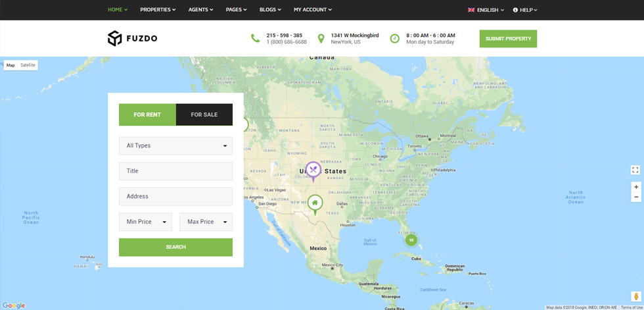This screenshot has width=644, height=310.
Task: Expand the Home menu
Action: [x=118, y=10]
